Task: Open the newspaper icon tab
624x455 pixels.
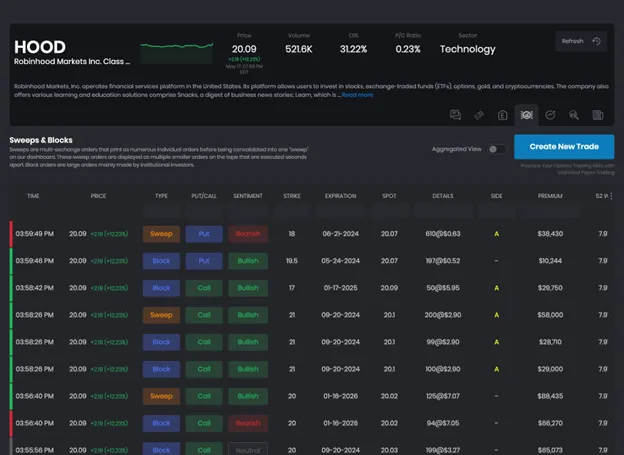Action: [598, 115]
